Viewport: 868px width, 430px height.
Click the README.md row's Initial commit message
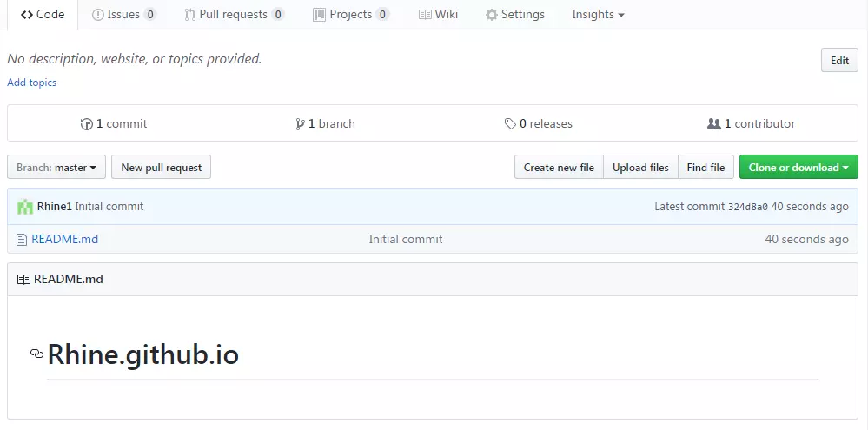406,239
